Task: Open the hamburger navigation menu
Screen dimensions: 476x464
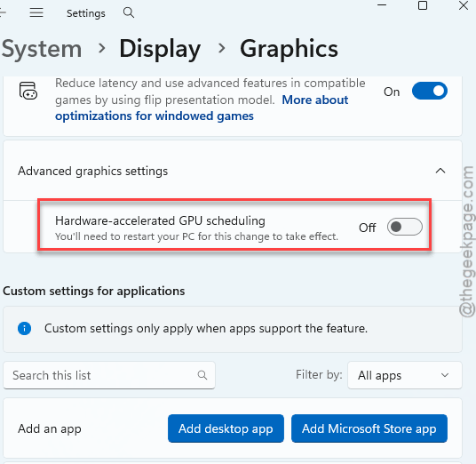Action: [36, 12]
